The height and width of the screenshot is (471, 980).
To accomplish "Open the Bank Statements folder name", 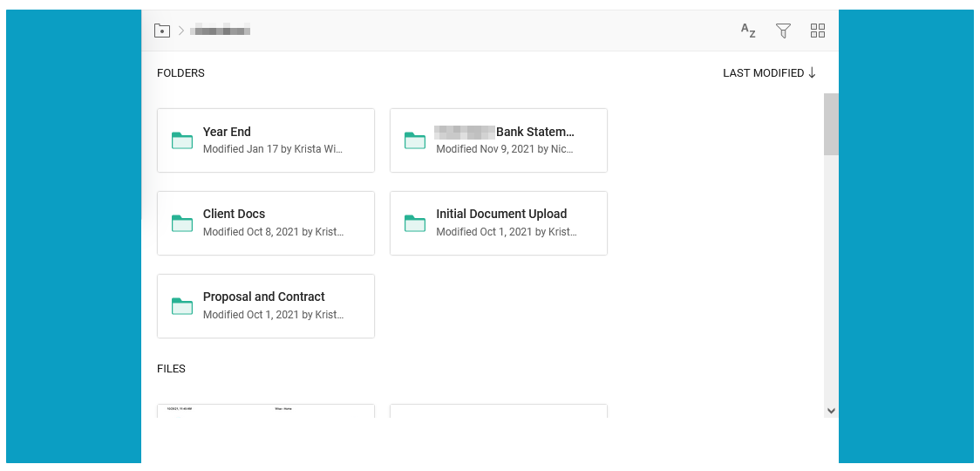I will 534,132.
